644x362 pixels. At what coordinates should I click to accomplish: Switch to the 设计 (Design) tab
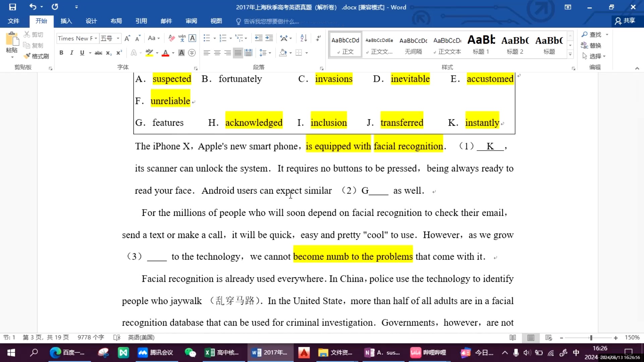click(91, 21)
